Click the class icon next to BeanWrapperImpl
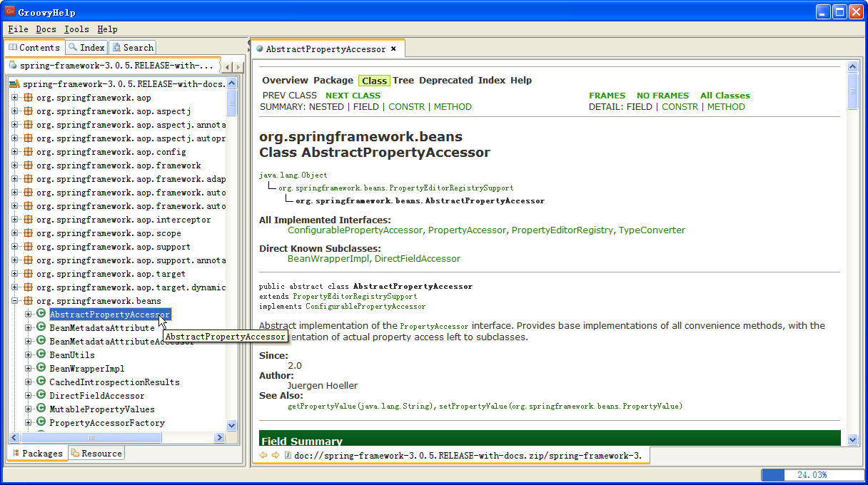 [x=41, y=369]
